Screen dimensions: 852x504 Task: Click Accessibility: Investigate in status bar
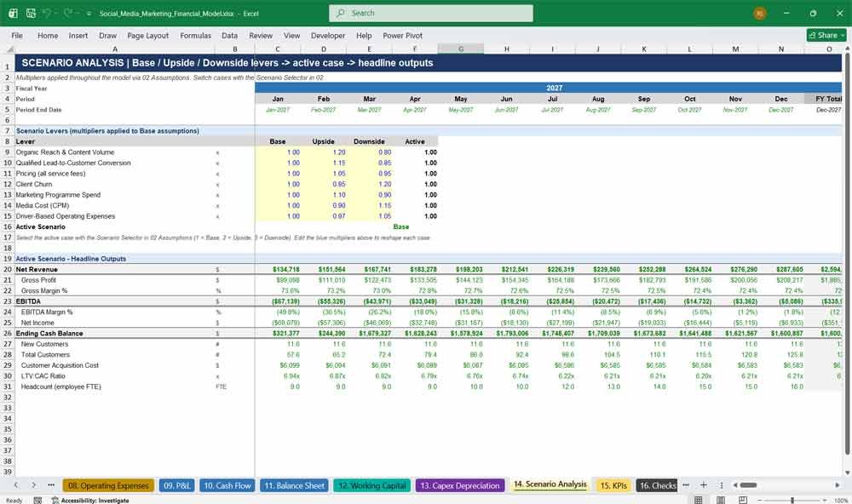pyautogui.click(x=91, y=501)
